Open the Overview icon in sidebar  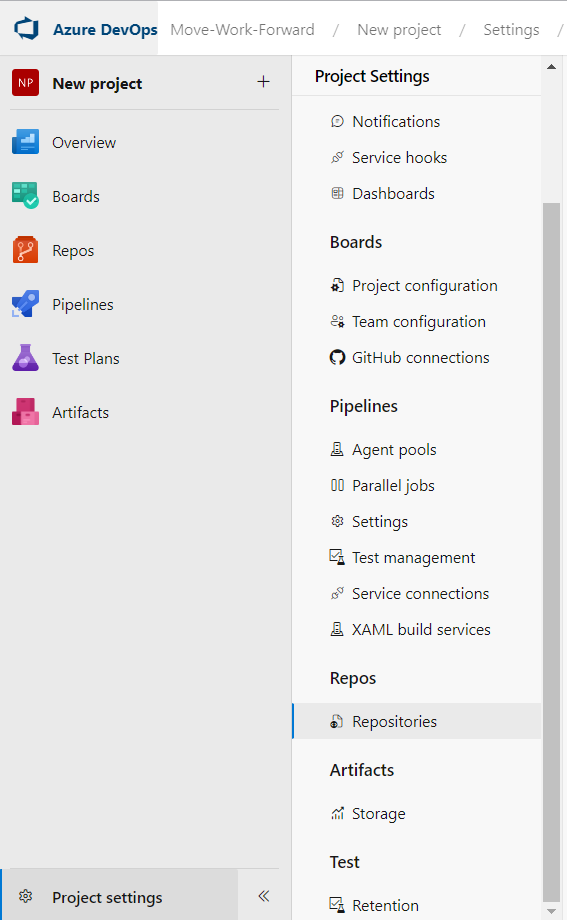click(25, 142)
